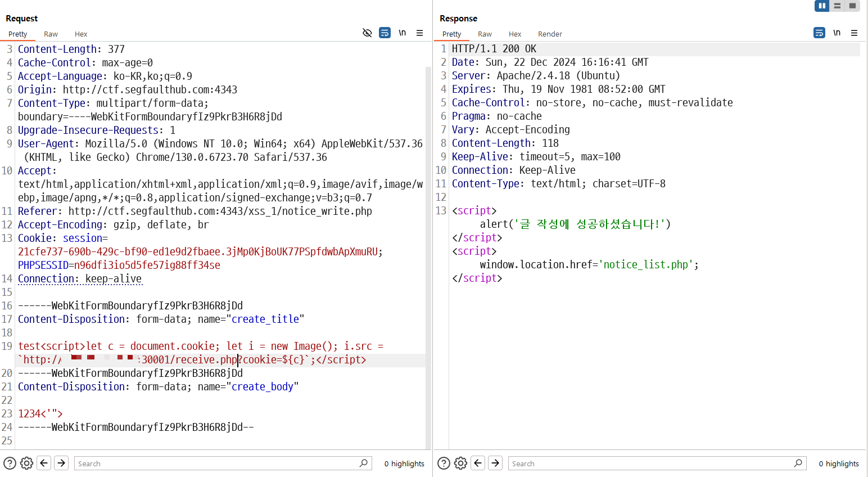Open search settings gear below Response
Screen dimensions: 868x477
click(x=460, y=463)
